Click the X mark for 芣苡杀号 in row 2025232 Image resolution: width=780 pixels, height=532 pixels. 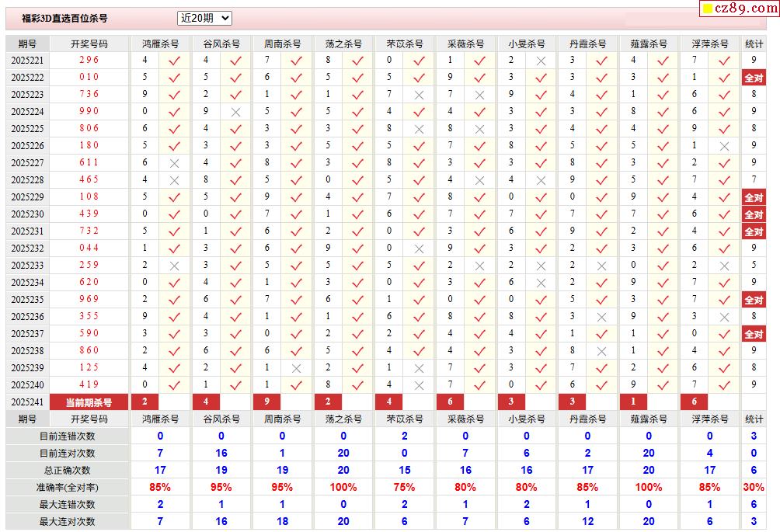click(x=419, y=249)
